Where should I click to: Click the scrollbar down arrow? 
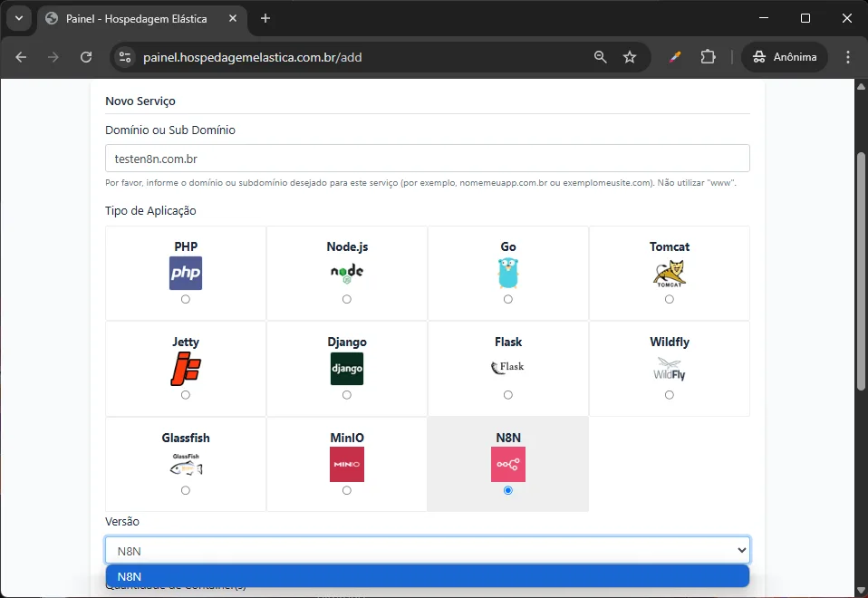coord(861,590)
